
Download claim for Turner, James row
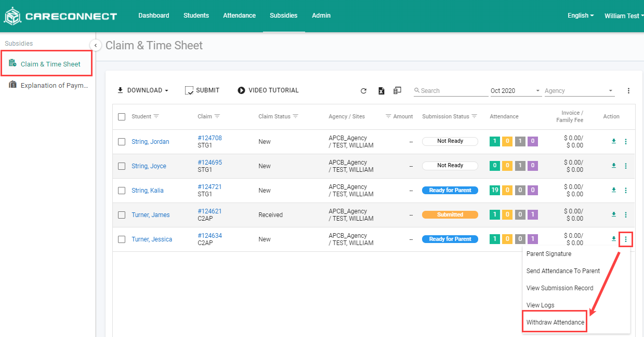614,214
